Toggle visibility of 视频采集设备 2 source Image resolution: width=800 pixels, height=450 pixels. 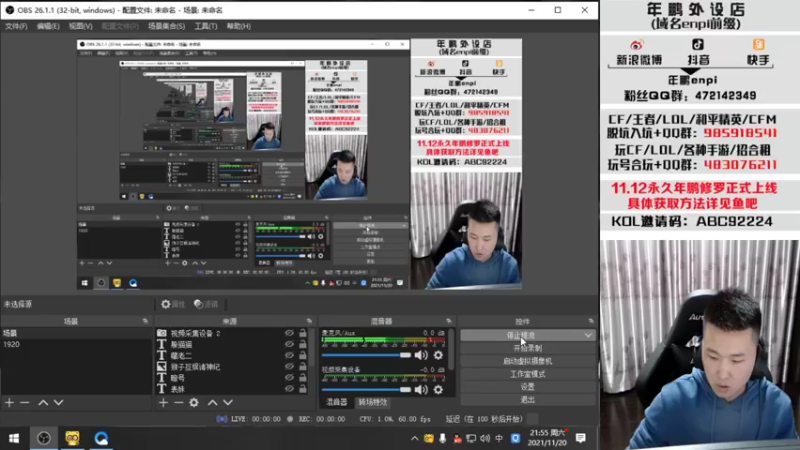pyautogui.click(x=289, y=333)
